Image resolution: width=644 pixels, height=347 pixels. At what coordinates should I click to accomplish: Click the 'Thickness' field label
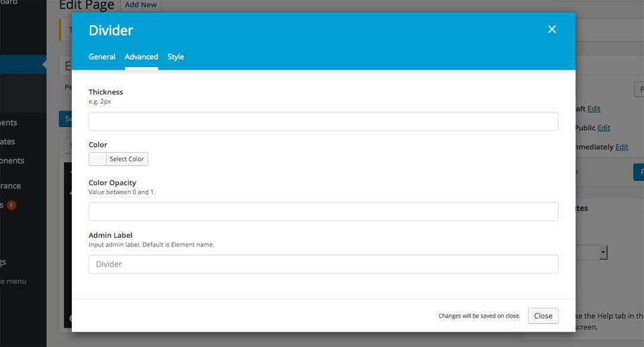[x=105, y=92]
